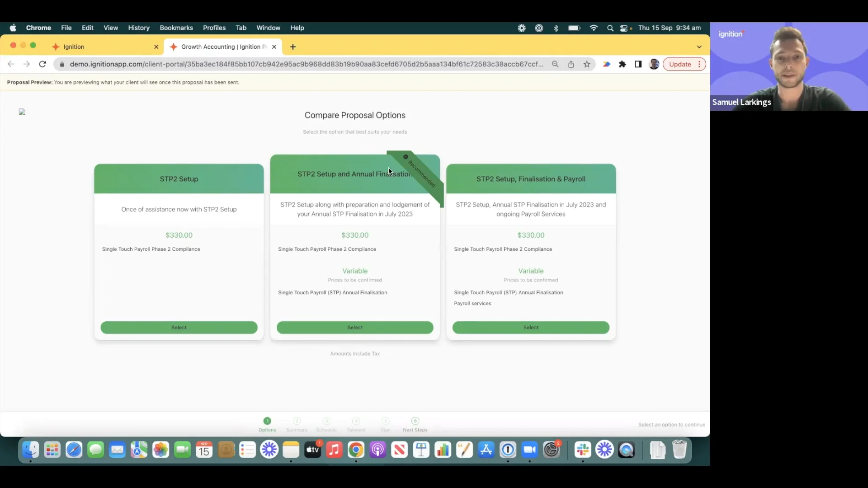Open the side panel icon next to the avatar
The height and width of the screenshot is (488, 868).
coord(638,64)
